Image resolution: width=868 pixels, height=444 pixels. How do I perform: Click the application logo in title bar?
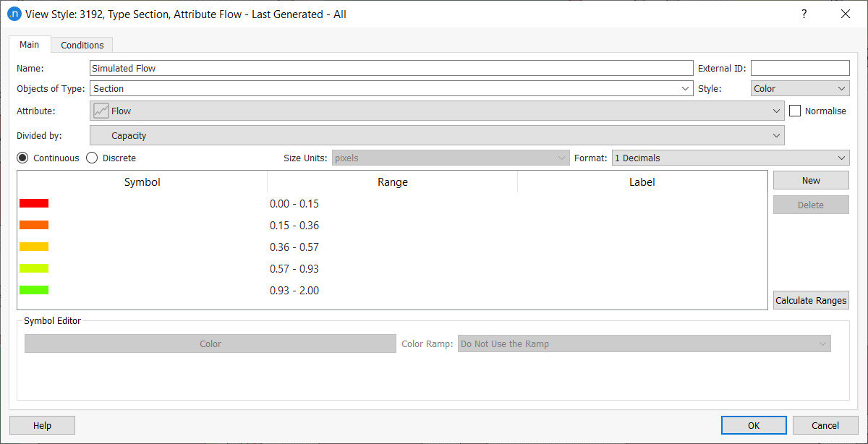click(13, 14)
